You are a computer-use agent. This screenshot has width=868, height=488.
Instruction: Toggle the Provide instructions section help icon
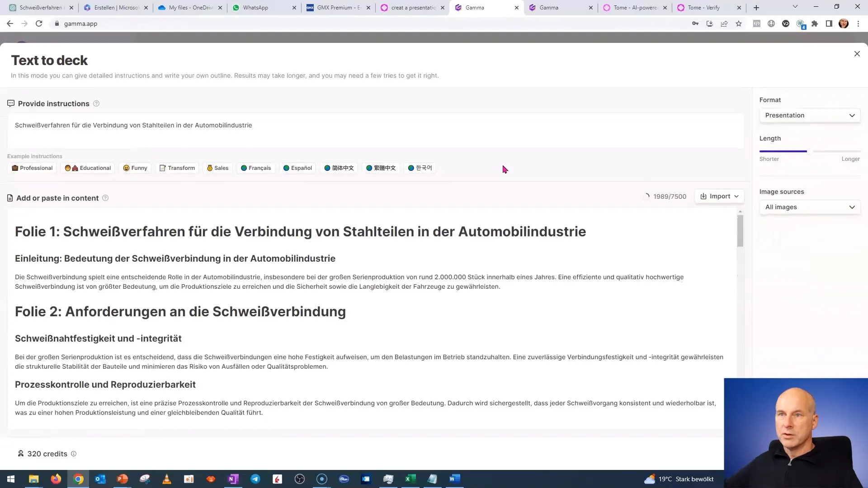[97, 103]
